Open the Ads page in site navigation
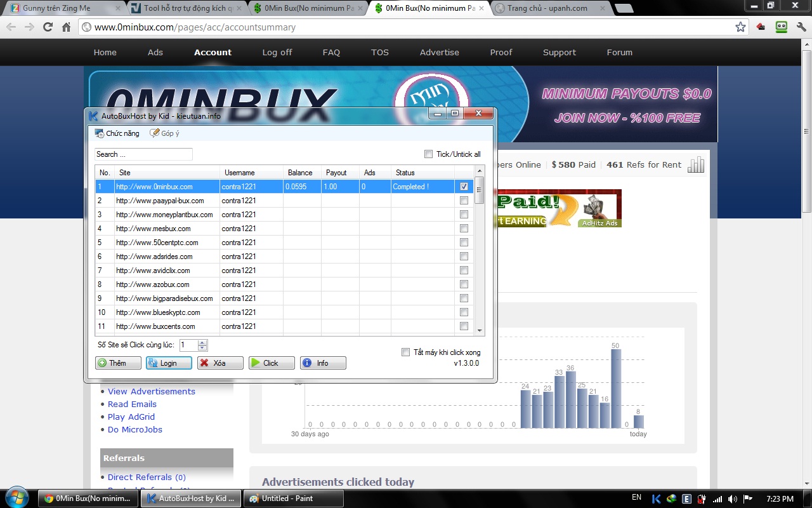Screen dimensions: 812x508 155,53
